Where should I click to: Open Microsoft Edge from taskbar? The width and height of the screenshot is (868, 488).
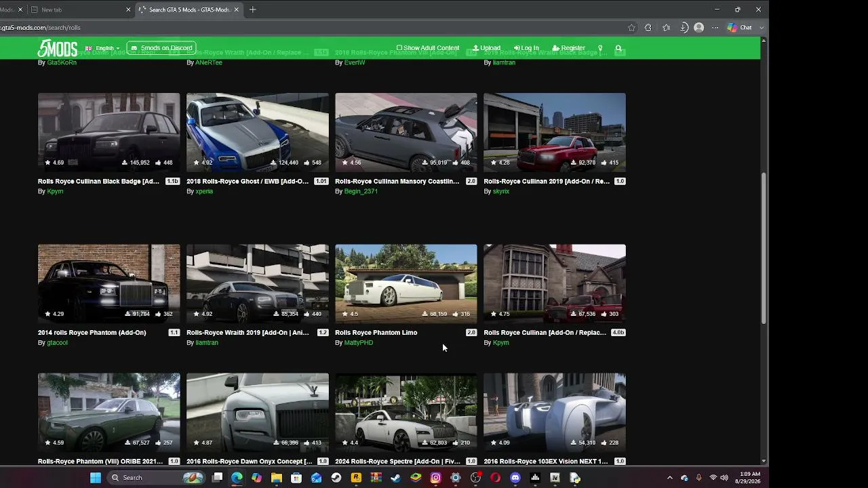237,478
